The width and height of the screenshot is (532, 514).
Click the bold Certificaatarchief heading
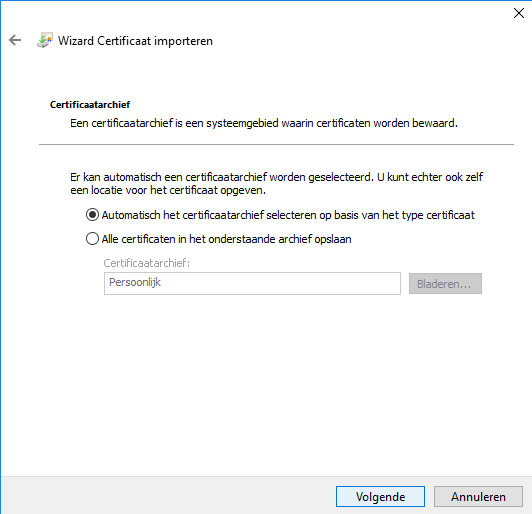(x=90, y=104)
